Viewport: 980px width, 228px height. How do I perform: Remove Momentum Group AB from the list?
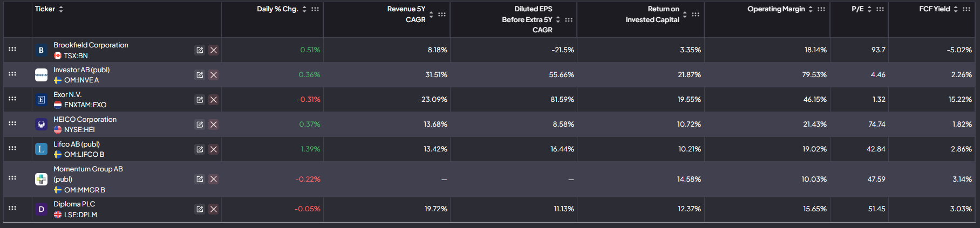pos(214,179)
